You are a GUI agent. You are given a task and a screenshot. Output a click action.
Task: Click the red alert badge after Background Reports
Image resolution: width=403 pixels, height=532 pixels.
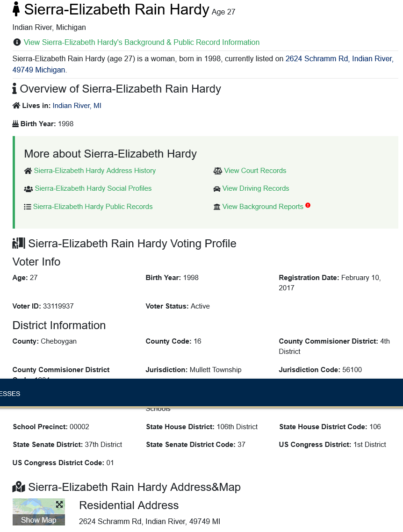[x=308, y=205]
